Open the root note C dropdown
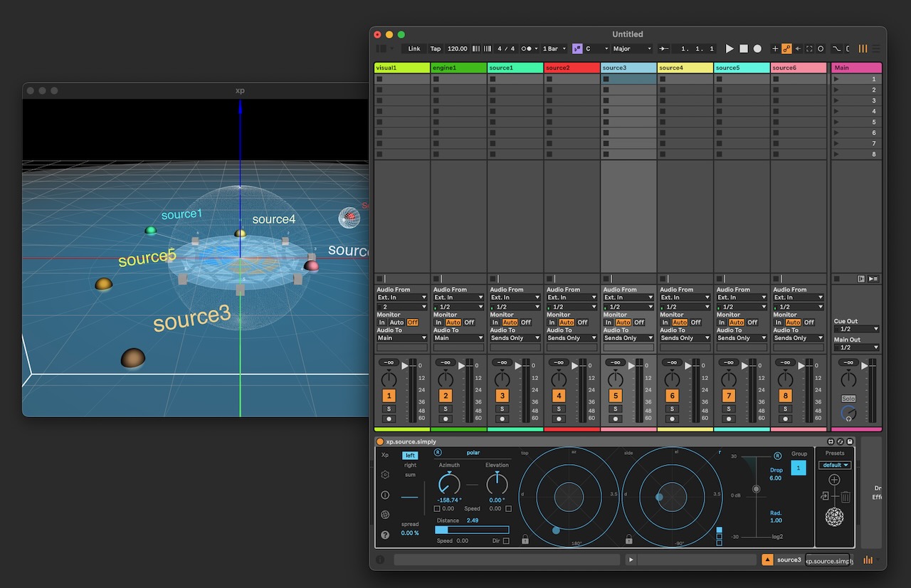Screen dimensions: 911x588 coord(597,48)
